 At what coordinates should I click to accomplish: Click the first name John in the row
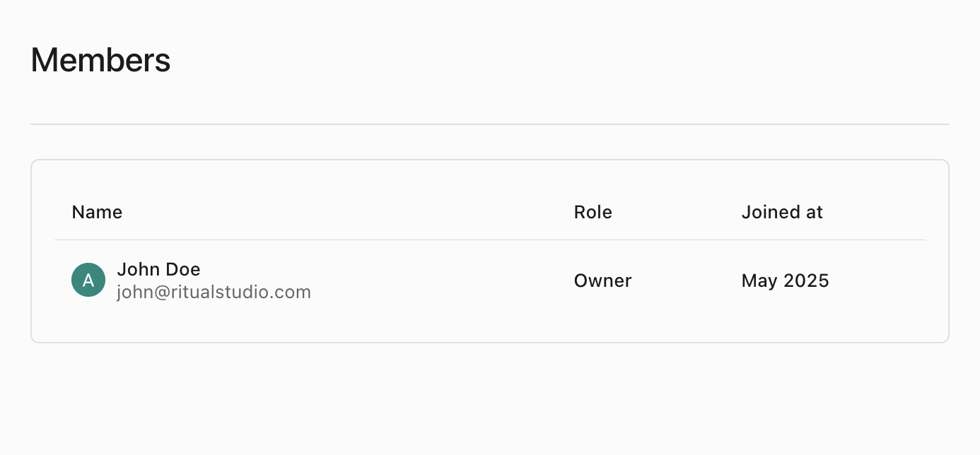pyautogui.click(x=137, y=269)
